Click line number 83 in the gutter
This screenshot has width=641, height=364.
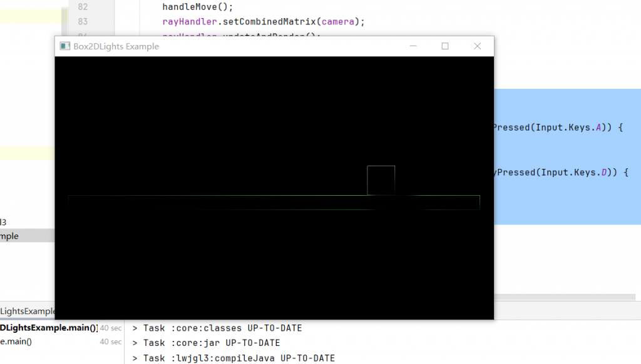82,21
